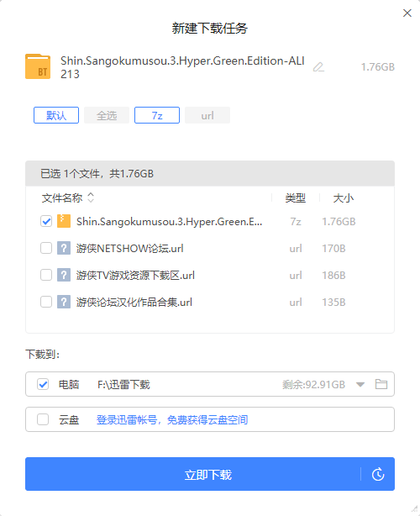420x516 pixels.
Task: Click the BT folder icon
Action: [38, 66]
